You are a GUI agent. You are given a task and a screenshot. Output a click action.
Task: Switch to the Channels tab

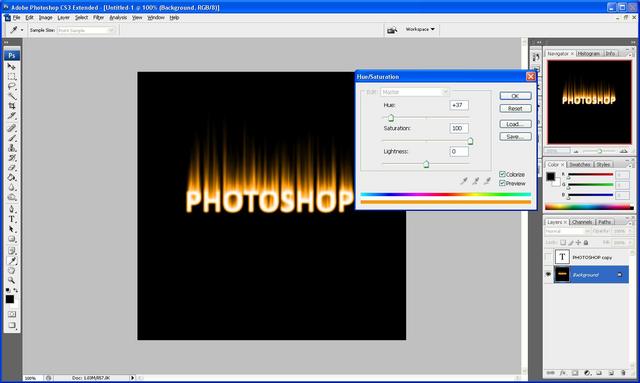pyautogui.click(x=582, y=222)
